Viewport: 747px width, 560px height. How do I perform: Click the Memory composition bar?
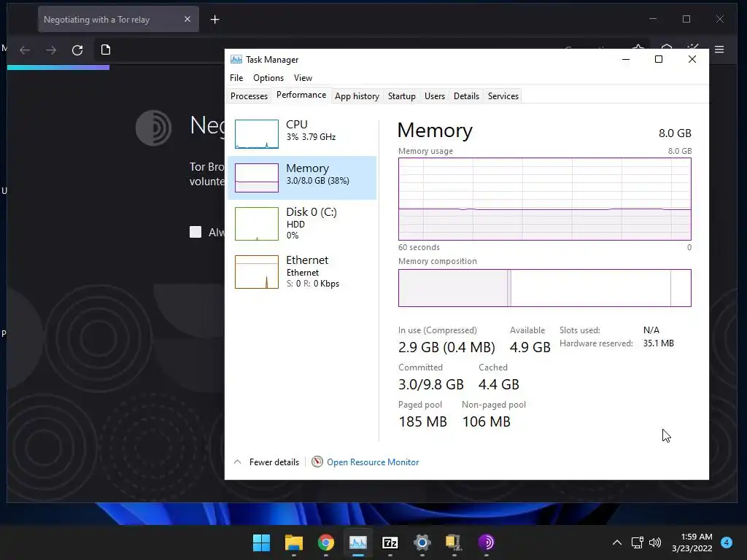(x=544, y=288)
